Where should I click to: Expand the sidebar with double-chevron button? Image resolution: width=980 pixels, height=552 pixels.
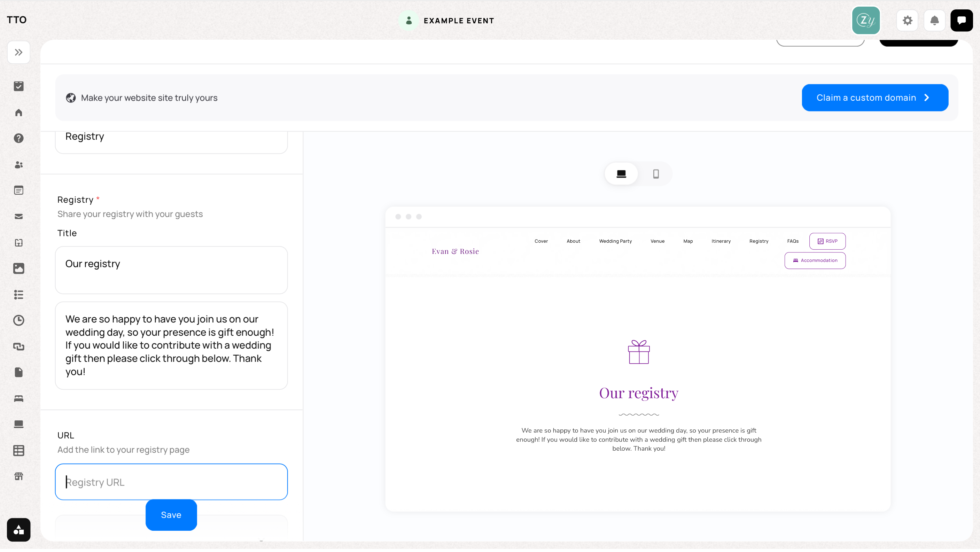coord(18,53)
